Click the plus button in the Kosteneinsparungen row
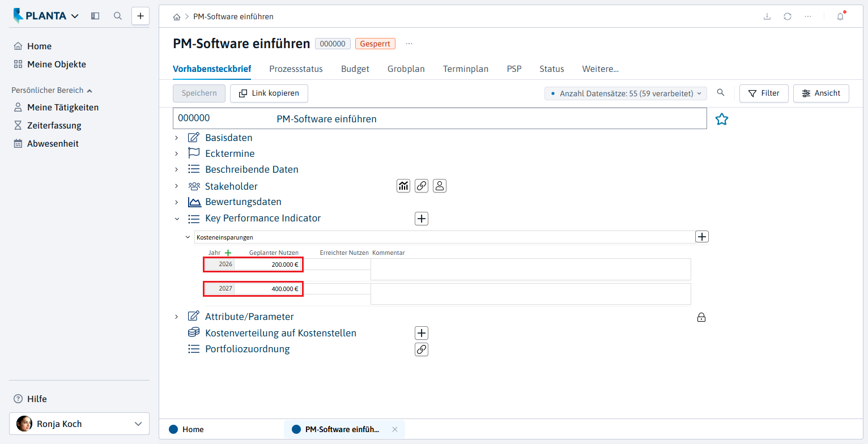 (702, 237)
